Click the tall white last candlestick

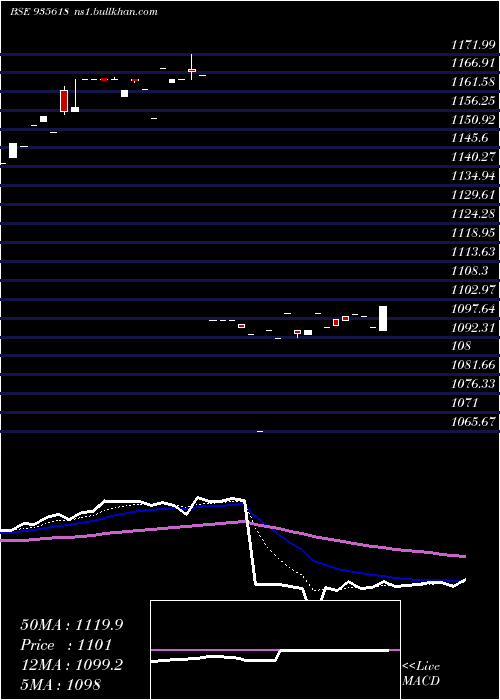tap(383, 318)
